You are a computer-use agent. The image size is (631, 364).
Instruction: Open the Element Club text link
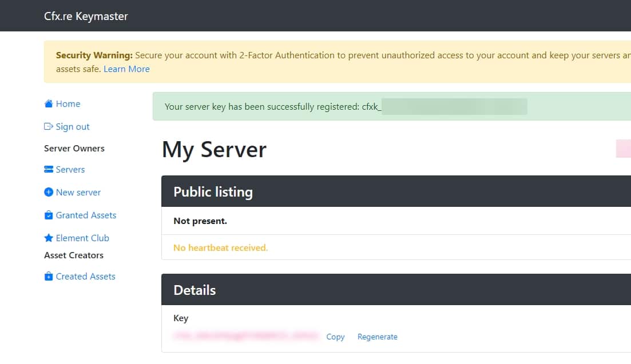[82, 238]
